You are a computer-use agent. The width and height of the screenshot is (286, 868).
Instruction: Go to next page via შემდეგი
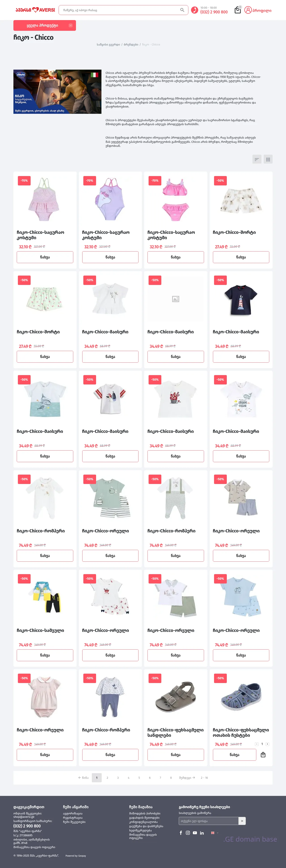pyautogui.click(x=187, y=778)
